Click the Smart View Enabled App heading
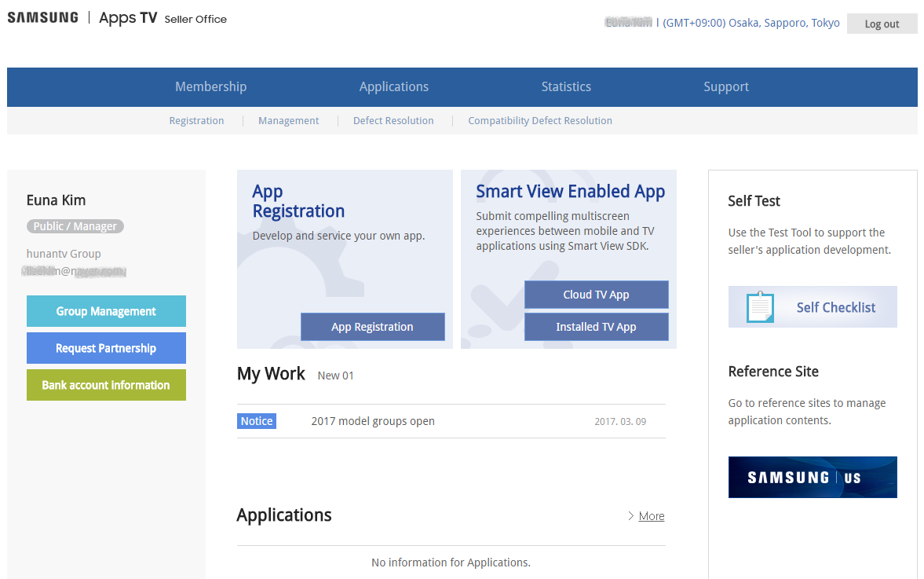 coord(571,192)
